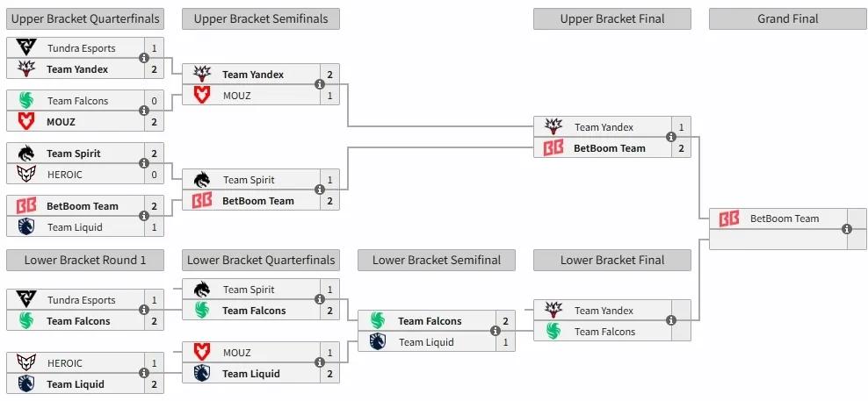This screenshot has width=868, height=401.
Task: Open Team Falcons link in Lower Bracket Semifinal
Action: pyautogui.click(x=430, y=321)
